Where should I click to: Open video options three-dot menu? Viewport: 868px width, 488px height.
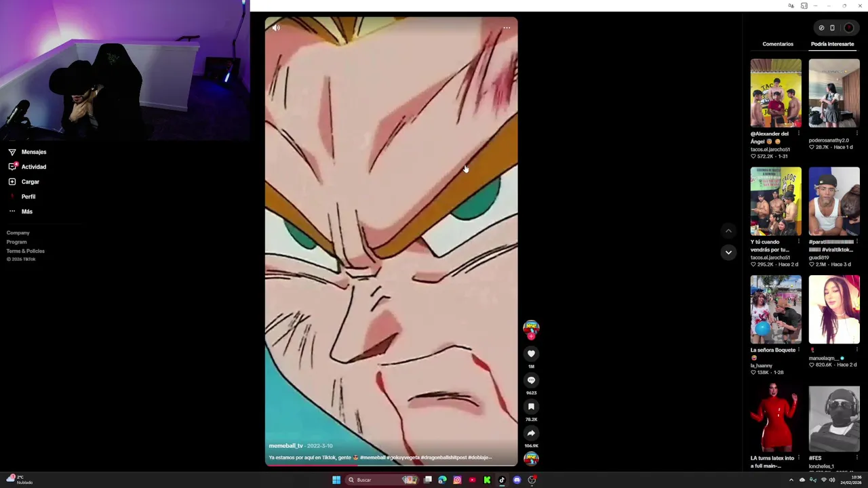[x=507, y=28]
